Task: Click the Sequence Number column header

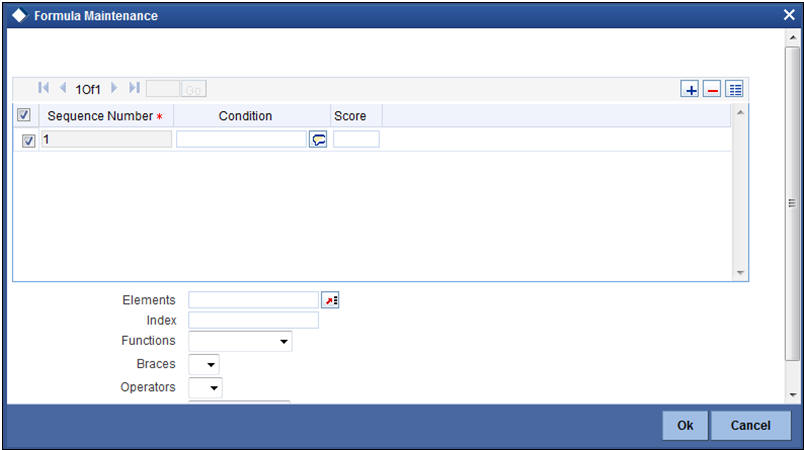Action: click(x=106, y=116)
